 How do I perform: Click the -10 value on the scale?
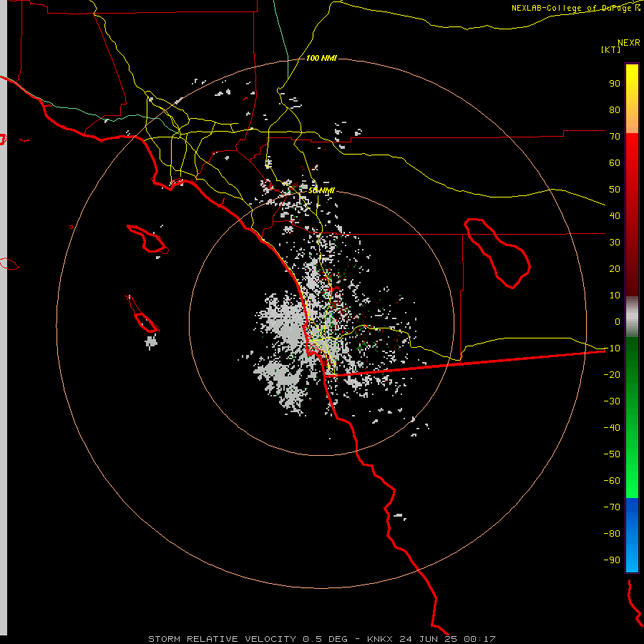(x=612, y=348)
